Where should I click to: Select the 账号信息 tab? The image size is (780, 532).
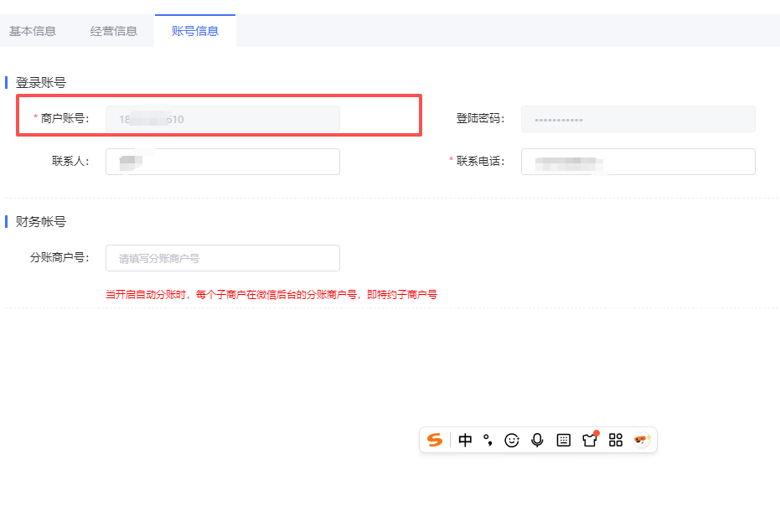pos(195,29)
